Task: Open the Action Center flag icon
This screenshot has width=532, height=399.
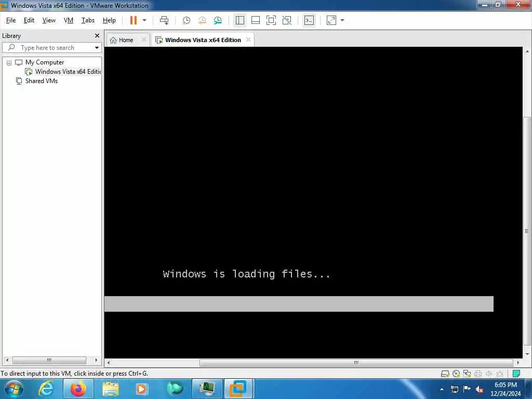Action: point(467,389)
